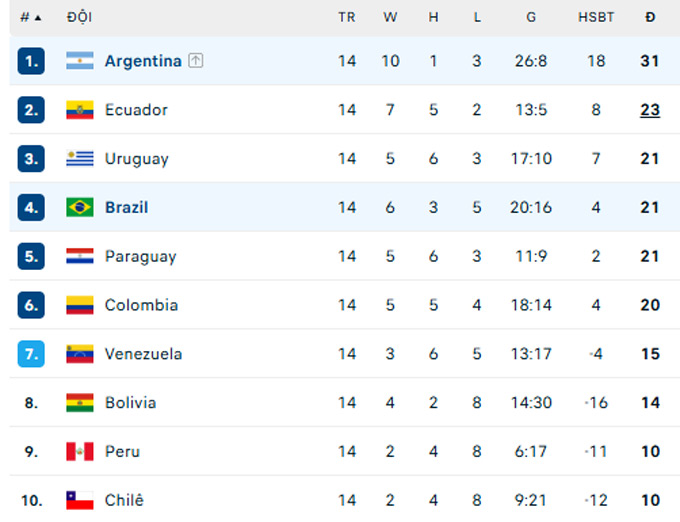
Task: Open the Argentina team link
Action: click(143, 61)
